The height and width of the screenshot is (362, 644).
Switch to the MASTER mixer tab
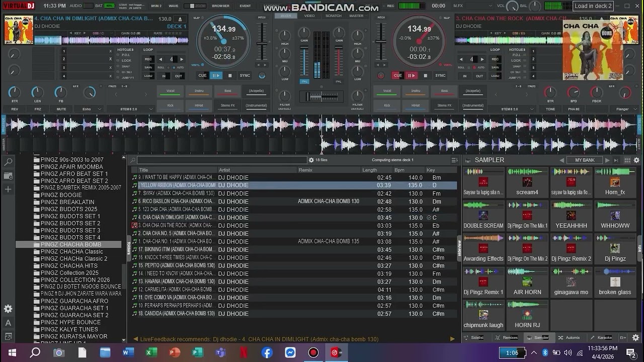(x=356, y=16)
